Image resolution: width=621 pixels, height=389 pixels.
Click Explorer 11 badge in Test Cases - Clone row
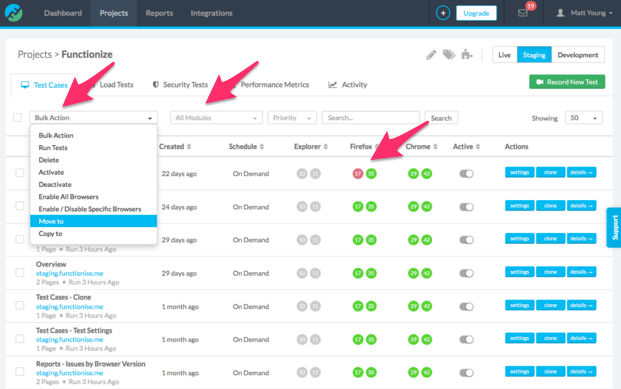[x=315, y=306]
